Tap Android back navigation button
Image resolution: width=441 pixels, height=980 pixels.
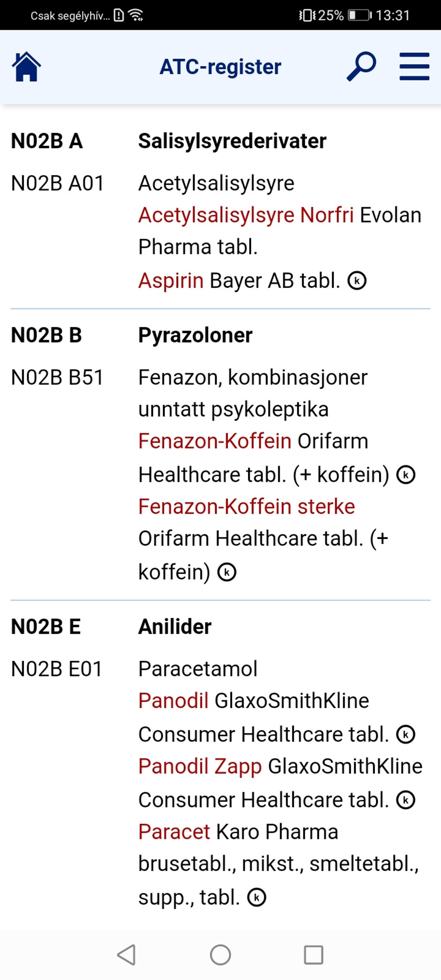pos(127,954)
